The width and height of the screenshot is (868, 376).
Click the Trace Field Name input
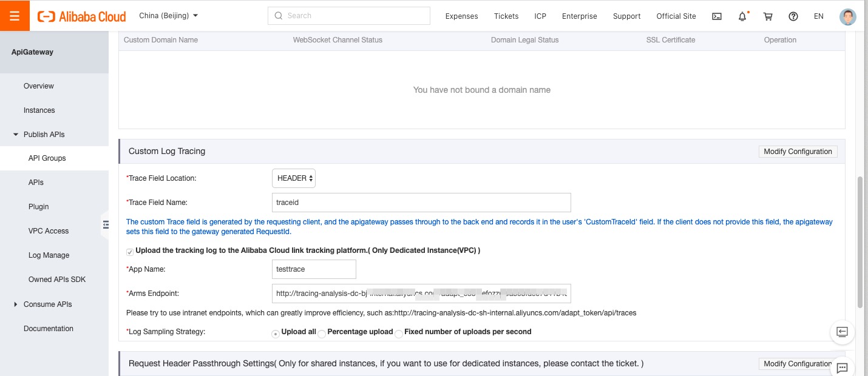(x=421, y=203)
